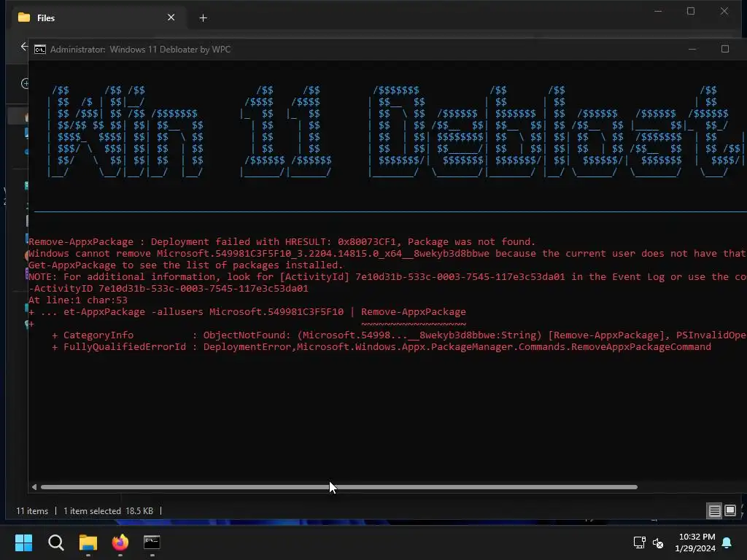This screenshot has width=747, height=560.
Task: Open network status in system tray
Action: tap(639, 542)
